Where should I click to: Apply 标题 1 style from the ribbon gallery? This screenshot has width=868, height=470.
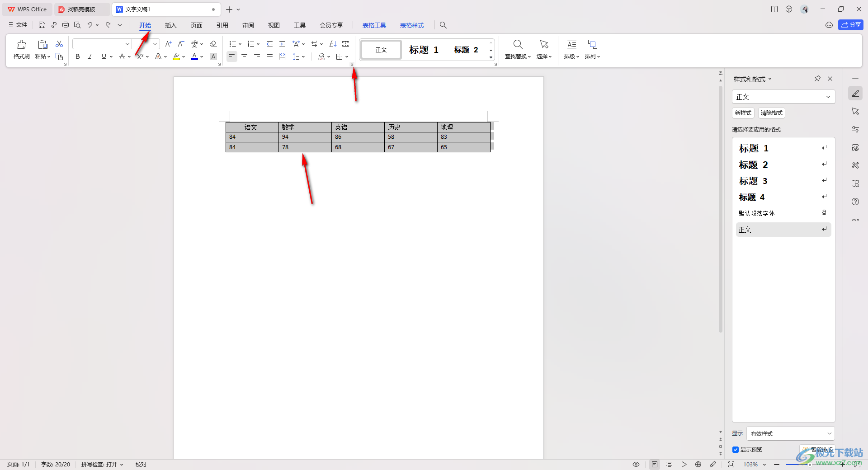click(424, 50)
